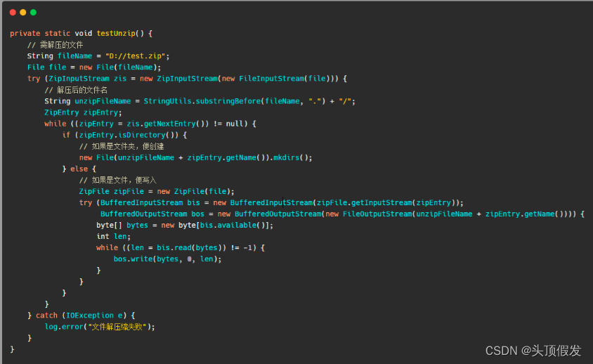593x364 pixels.
Task: Click the 'ZipEntry zipEntry;' declaration line
Action: tap(83, 112)
